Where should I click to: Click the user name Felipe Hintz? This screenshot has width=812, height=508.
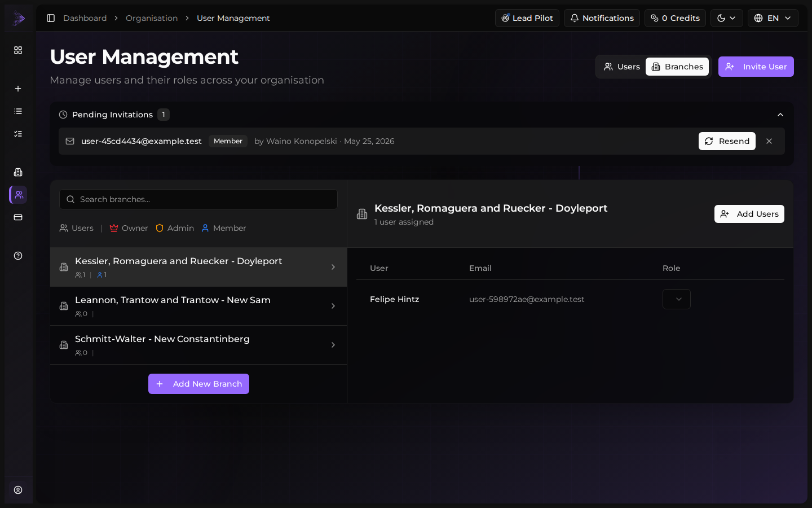(395, 299)
